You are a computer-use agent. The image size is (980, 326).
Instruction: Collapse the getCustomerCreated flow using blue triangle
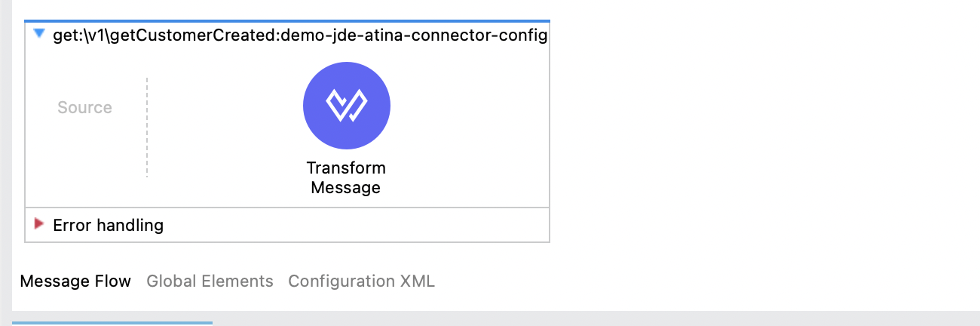(x=39, y=34)
